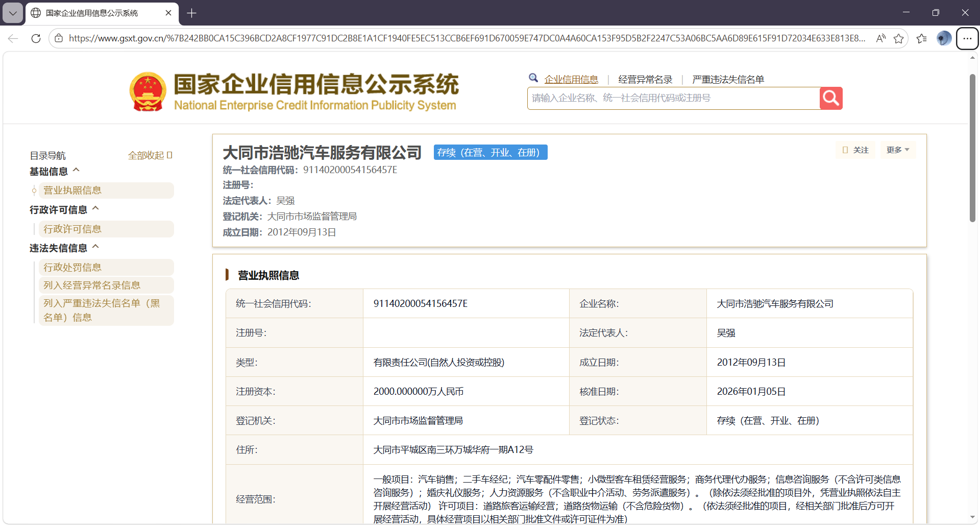This screenshot has height=526, width=980.
Task: Reload the current page
Action: tap(36, 38)
